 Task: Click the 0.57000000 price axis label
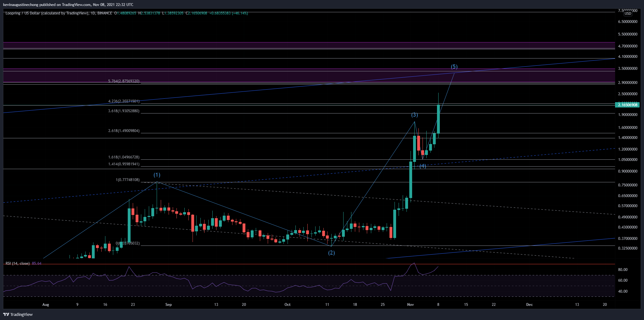coord(628,206)
